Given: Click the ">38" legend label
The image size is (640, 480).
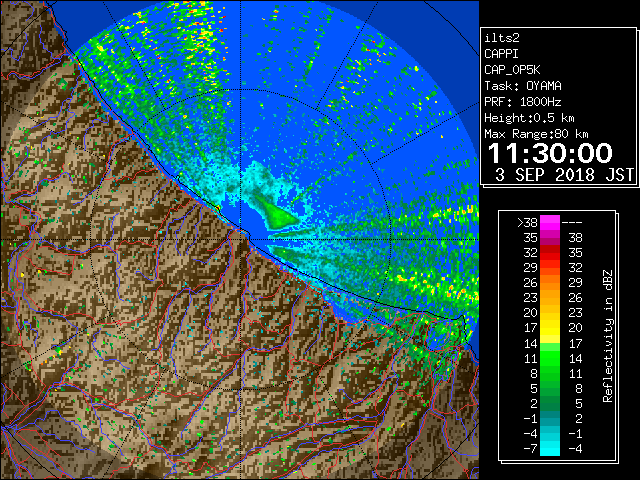Looking at the screenshot, I should pyautogui.click(x=527, y=223).
